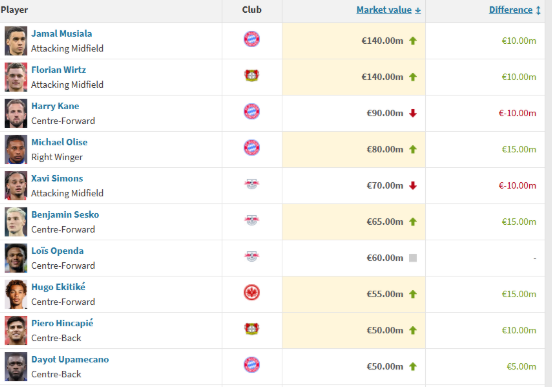Click Bayer Leverkusen crest in Piero Hincapié row
Viewport: 552px width, 391px height.
click(x=252, y=329)
